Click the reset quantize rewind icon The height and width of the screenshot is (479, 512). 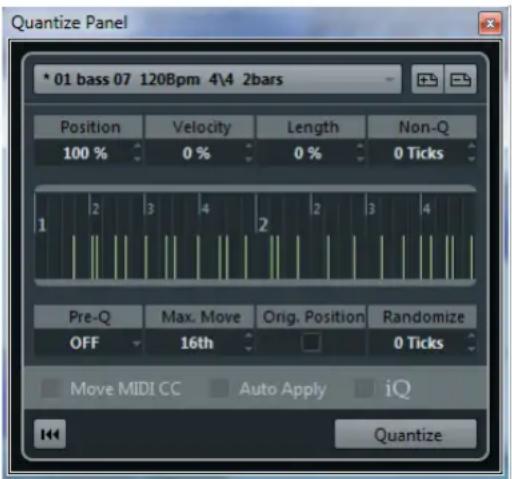tap(50, 434)
